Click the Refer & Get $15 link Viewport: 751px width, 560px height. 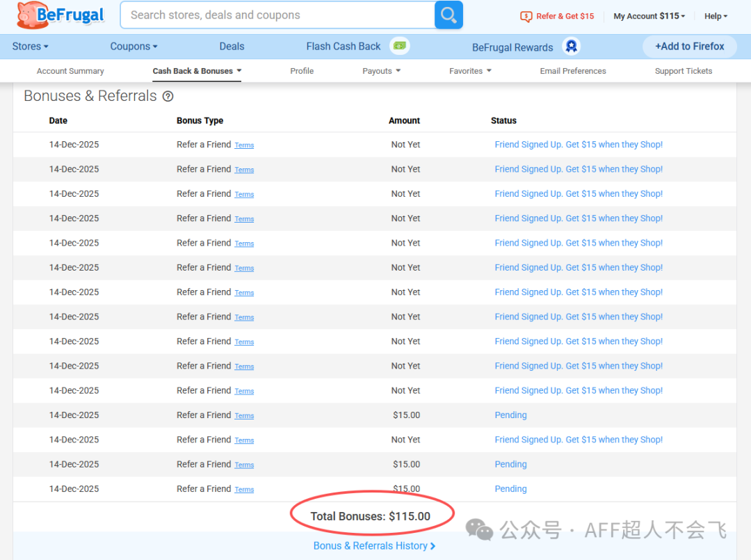click(565, 16)
